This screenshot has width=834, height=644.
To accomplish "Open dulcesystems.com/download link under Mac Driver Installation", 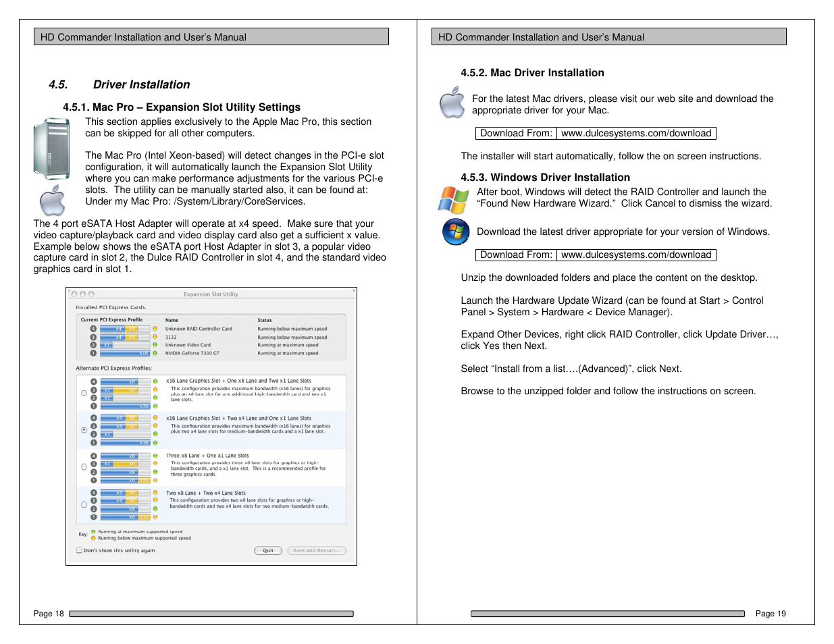I will (x=636, y=134).
